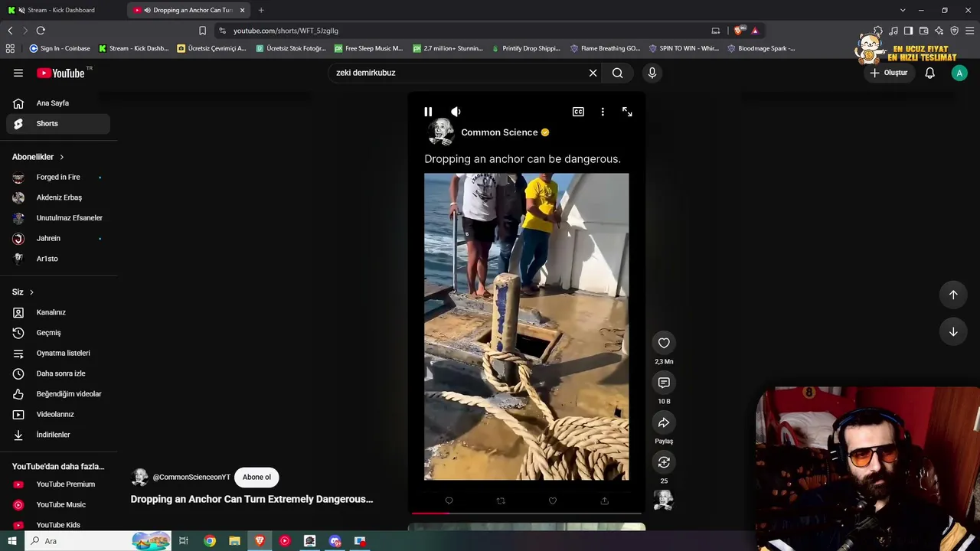
Task: Open Sign In - Coinbase bookmark
Action: click(60, 48)
